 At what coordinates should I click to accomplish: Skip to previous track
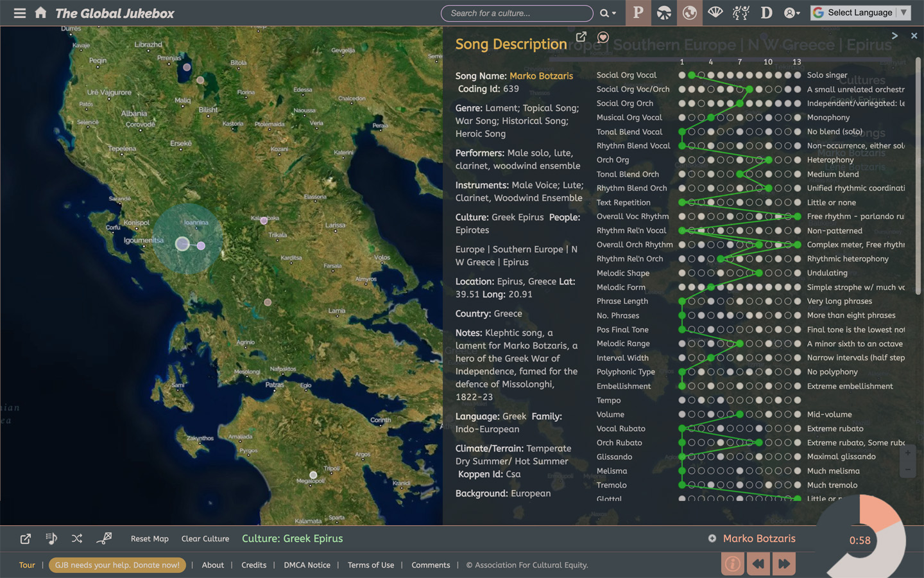click(758, 564)
